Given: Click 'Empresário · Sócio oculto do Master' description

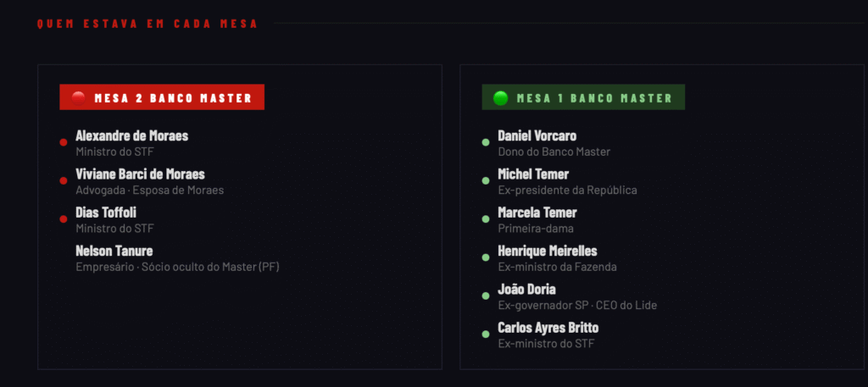Looking at the screenshot, I should coord(177,267).
